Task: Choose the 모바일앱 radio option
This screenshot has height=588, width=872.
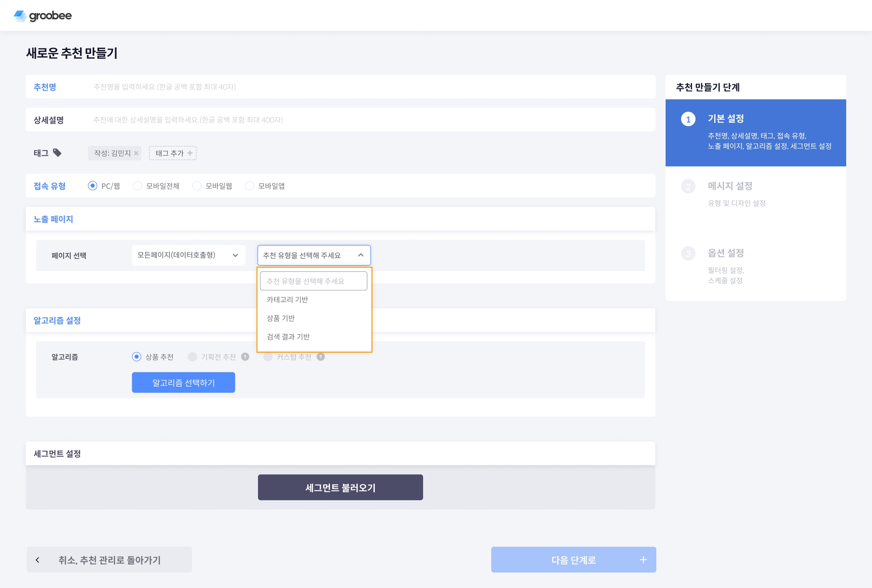Action: click(x=249, y=186)
